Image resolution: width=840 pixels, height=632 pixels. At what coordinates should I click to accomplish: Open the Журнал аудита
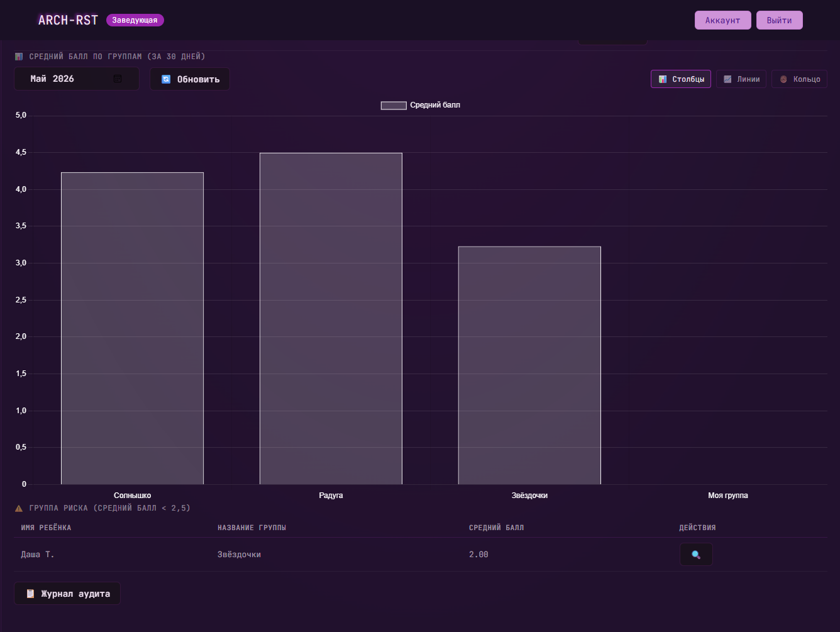tap(67, 594)
